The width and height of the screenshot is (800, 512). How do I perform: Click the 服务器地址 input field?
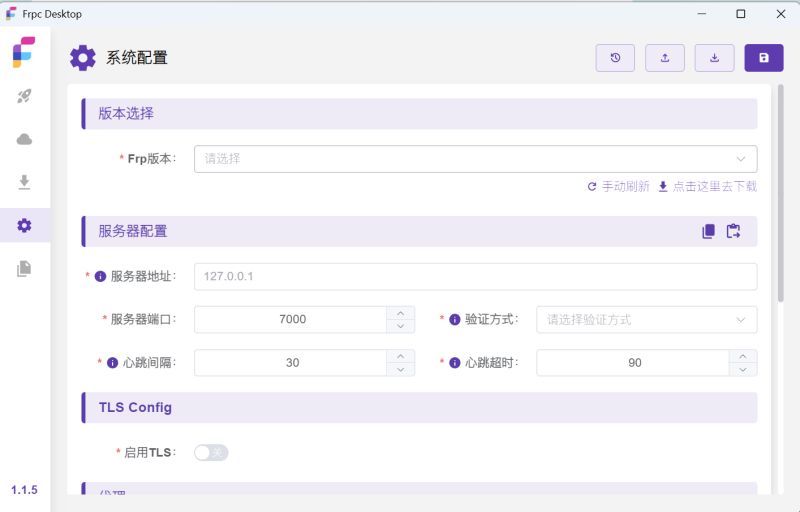pyautogui.click(x=475, y=277)
